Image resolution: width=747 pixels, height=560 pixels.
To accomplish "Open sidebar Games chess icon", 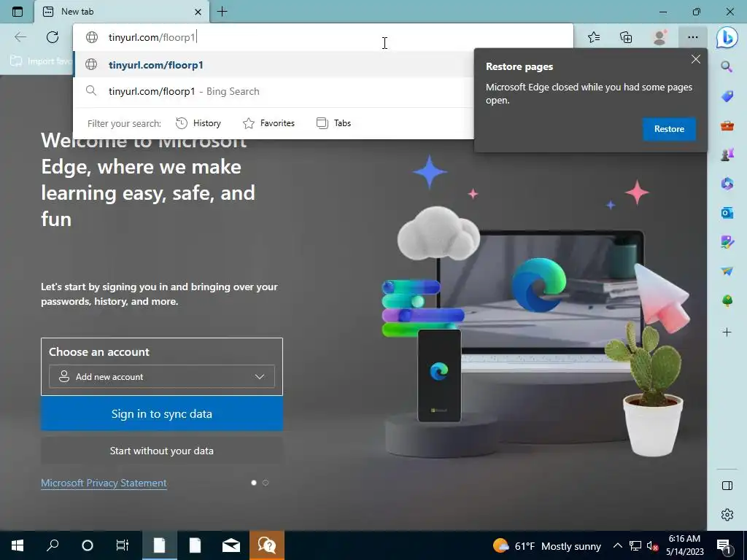I will click(x=727, y=155).
